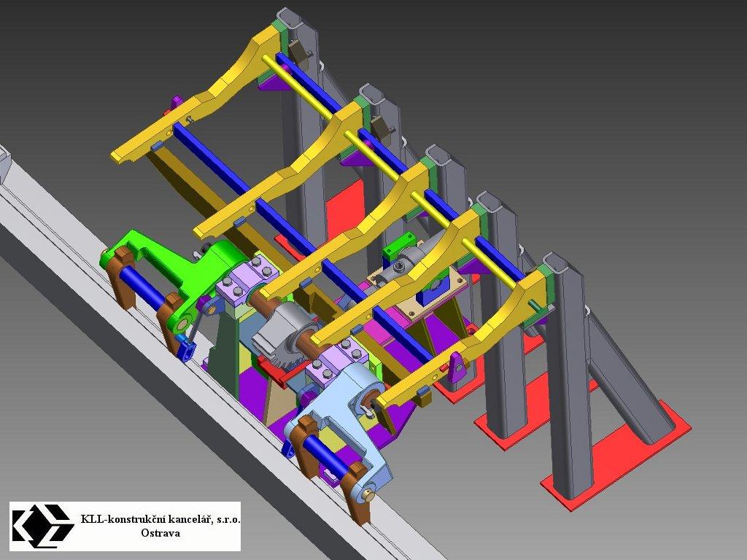This screenshot has width=747, height=560.
Task: Click the 'KLL-konstrukční kancelář, s.r.o.' text
Action: 160,518
